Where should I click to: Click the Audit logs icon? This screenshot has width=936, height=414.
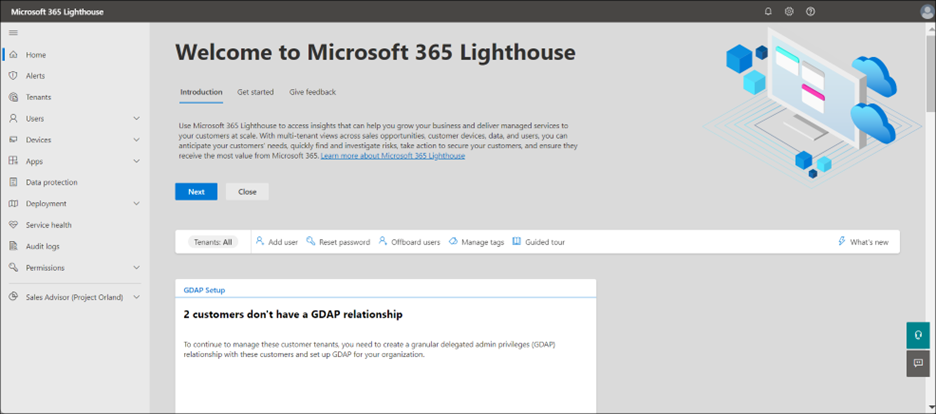click(x=13, y=246)
